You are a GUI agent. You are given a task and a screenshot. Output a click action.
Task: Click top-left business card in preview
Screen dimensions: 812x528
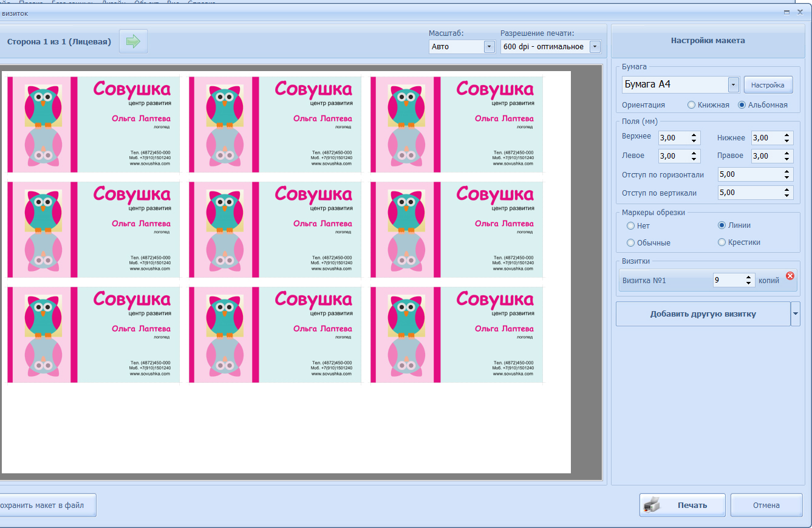tap(94, 125)
